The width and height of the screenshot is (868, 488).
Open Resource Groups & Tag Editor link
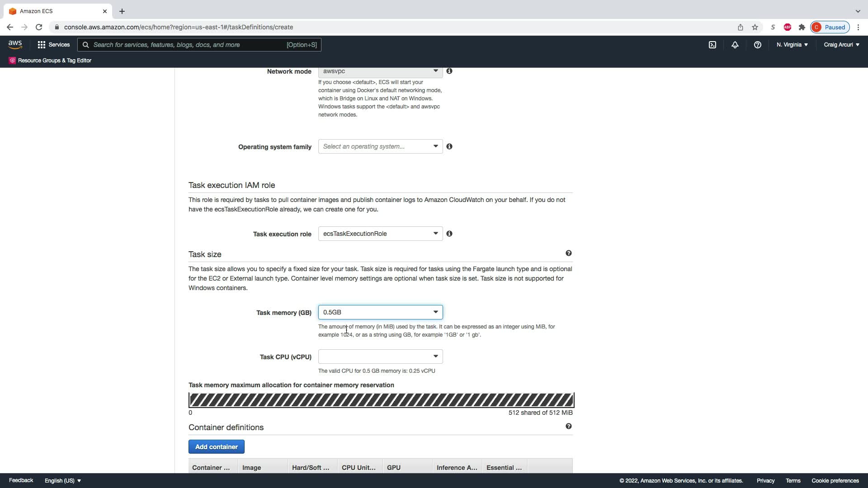[54, 61]
